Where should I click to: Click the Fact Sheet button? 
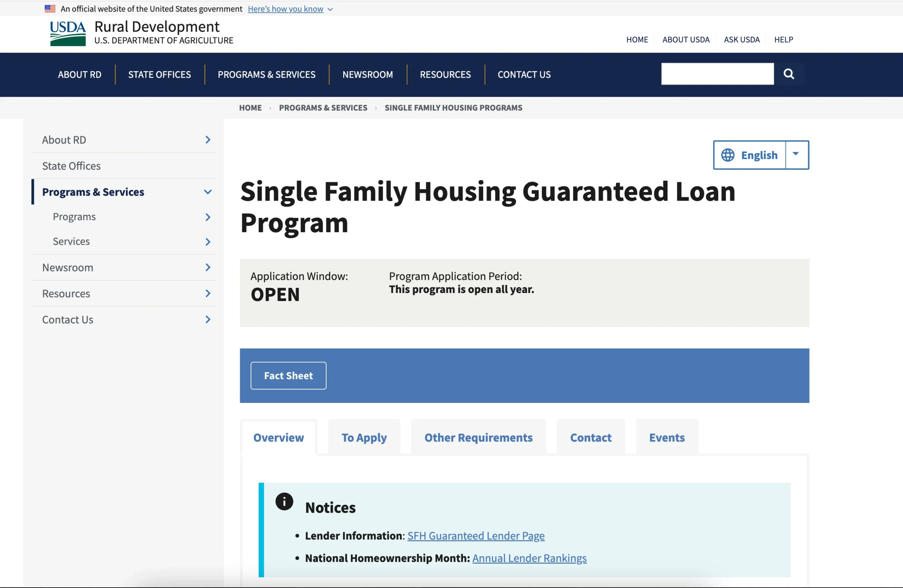(x=287, y=375)
